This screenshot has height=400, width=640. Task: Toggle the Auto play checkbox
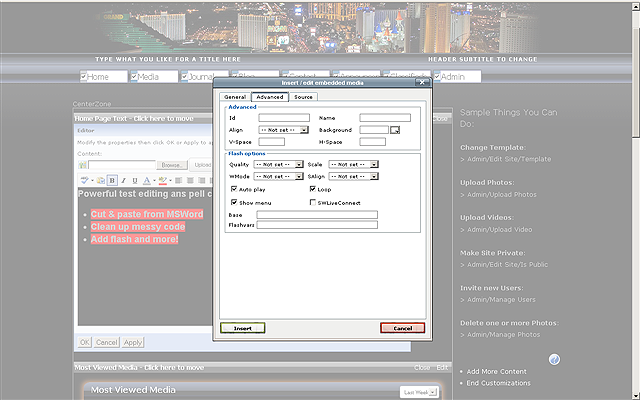[234, 188]
